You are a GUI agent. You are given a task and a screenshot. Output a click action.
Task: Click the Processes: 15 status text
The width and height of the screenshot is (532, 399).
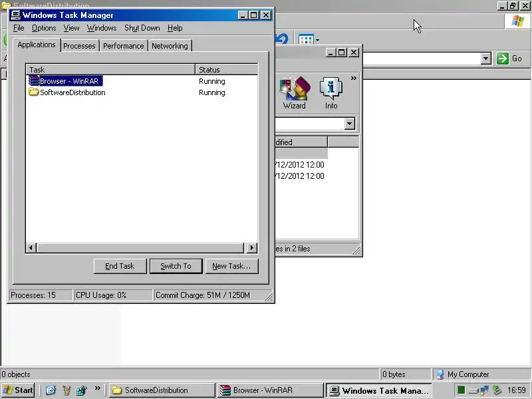point(33,295)
